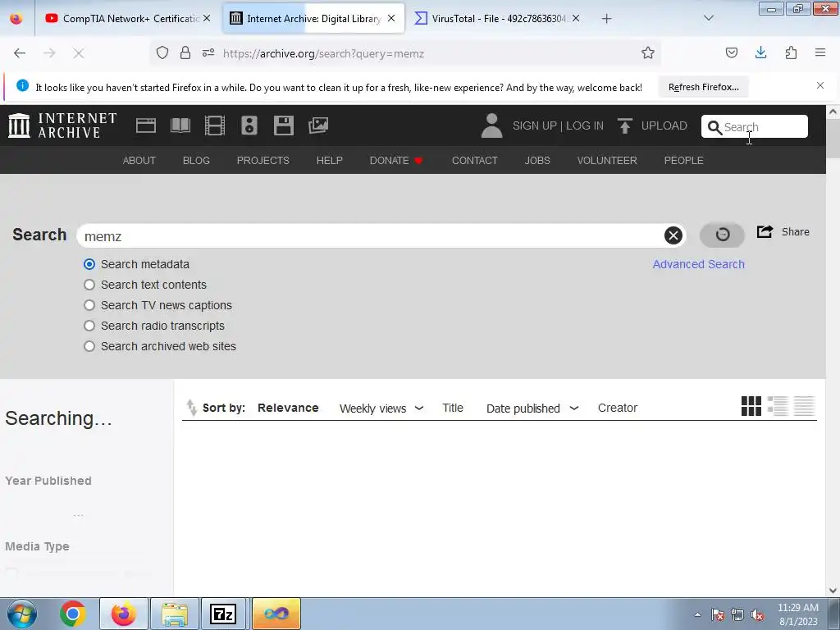Open Internet Archive home logo
840x630 pixels.
[62, 126]
